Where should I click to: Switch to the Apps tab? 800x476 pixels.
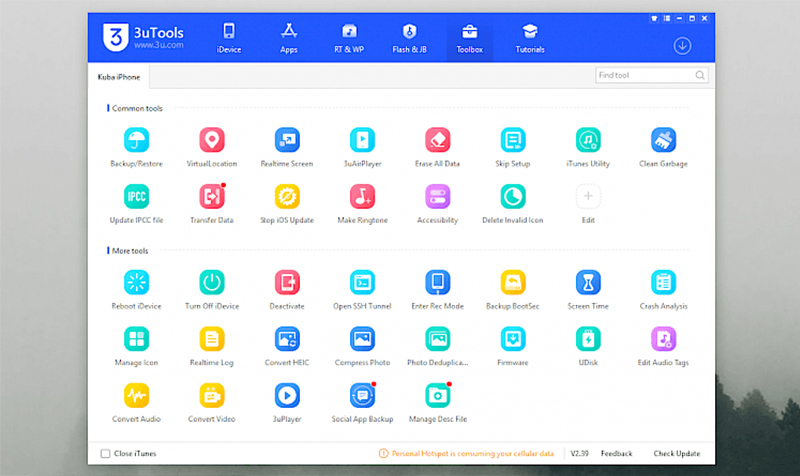[289, 38]
